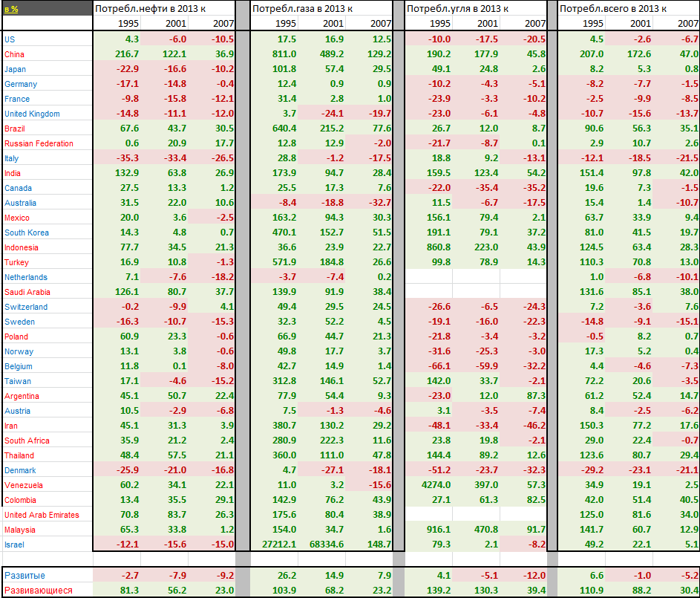700x598 pixels.
Task: Click the 'Потребл.всего в 2013 к' header
Action: pyautogui.click(x=613, y=9)
